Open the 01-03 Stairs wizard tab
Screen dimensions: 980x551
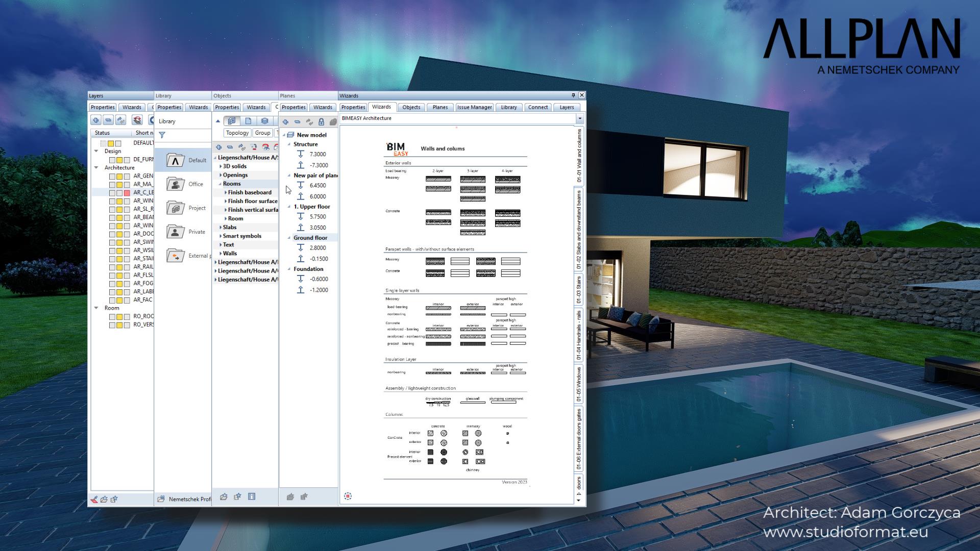coord(579,290)
